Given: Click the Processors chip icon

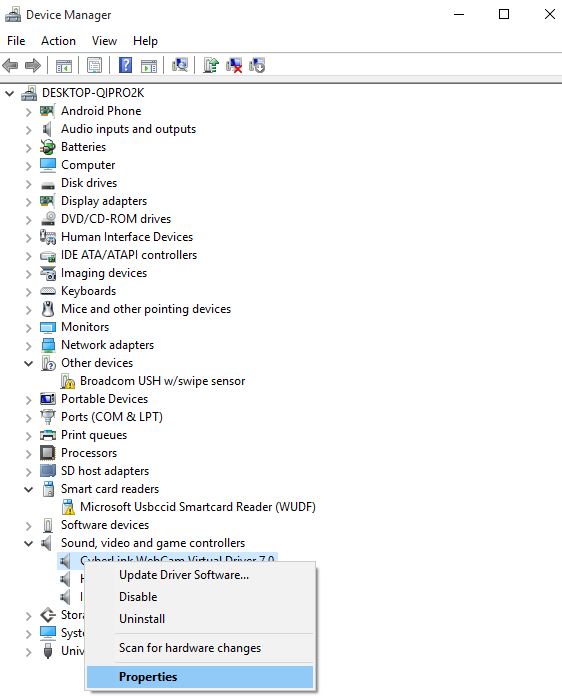Looking at the screenshot, I should point(47,453).
